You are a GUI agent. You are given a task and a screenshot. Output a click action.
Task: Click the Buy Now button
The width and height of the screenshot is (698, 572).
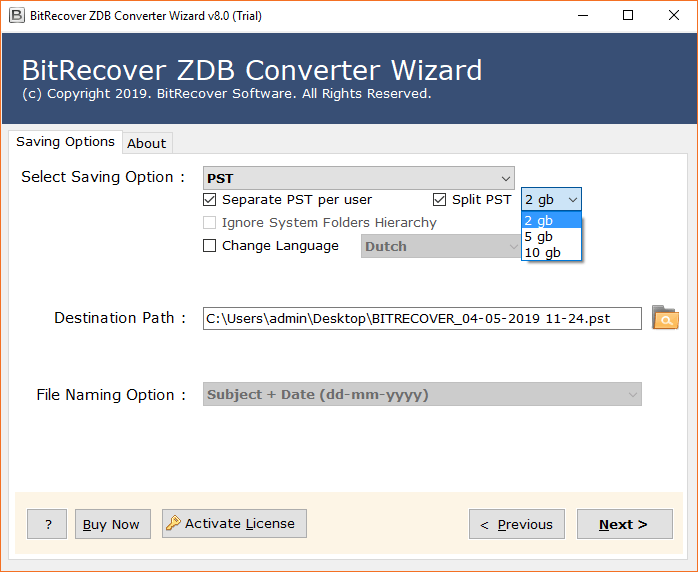pos(113,524)
